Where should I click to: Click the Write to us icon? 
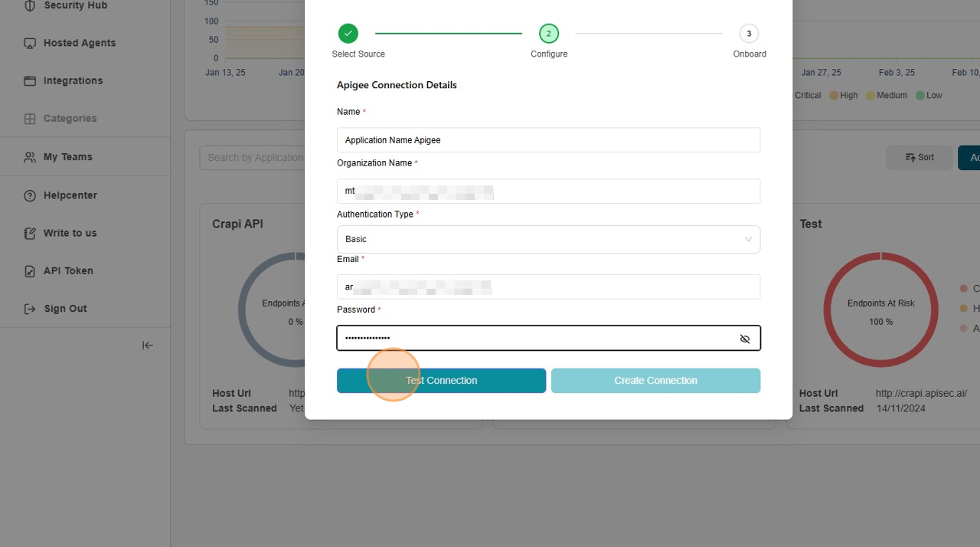point(30,233)
